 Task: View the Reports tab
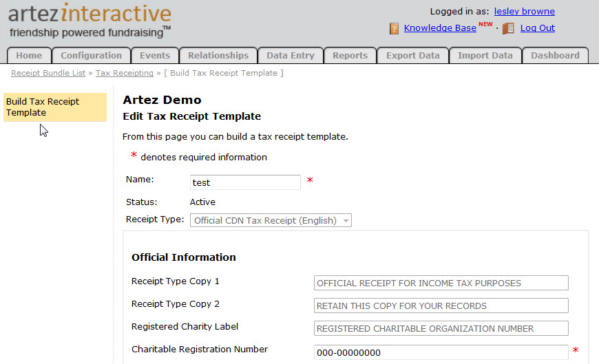(350, 56)
